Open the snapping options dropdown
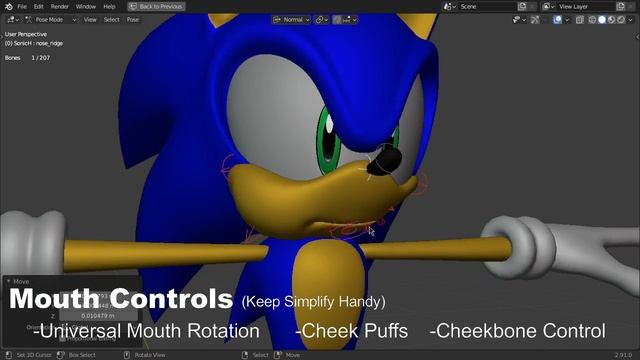 (x=350, y=20)
